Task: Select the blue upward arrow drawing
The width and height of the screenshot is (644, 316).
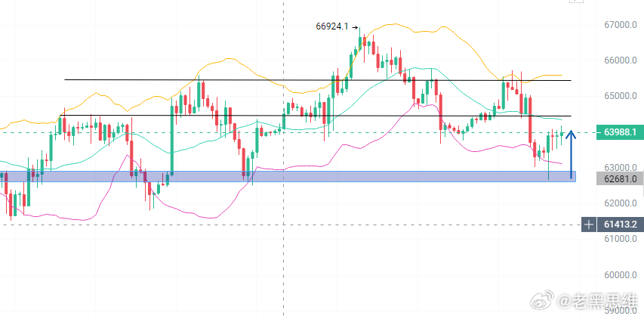Action: coord(571,154)
